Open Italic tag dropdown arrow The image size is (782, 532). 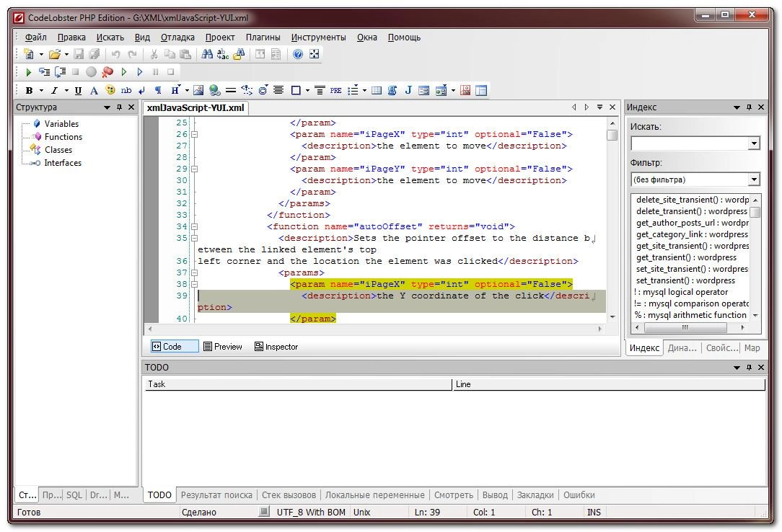tap(66, 91)
